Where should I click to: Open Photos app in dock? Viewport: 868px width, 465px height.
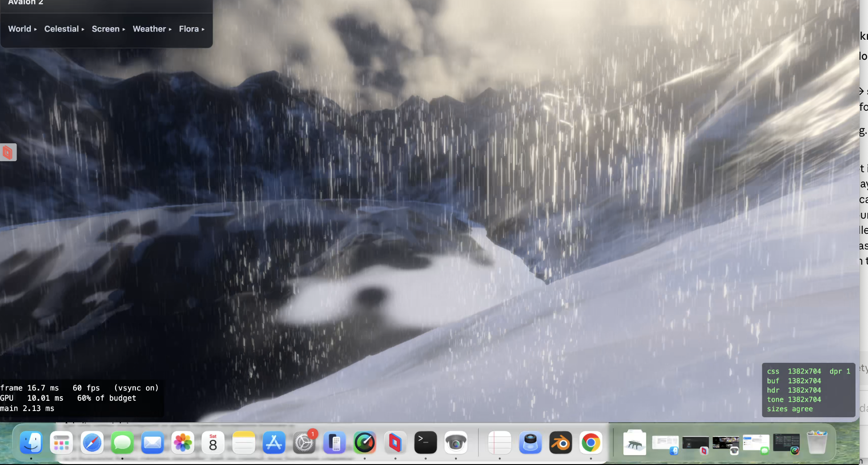pyautogui.click(x=183, y=443)
